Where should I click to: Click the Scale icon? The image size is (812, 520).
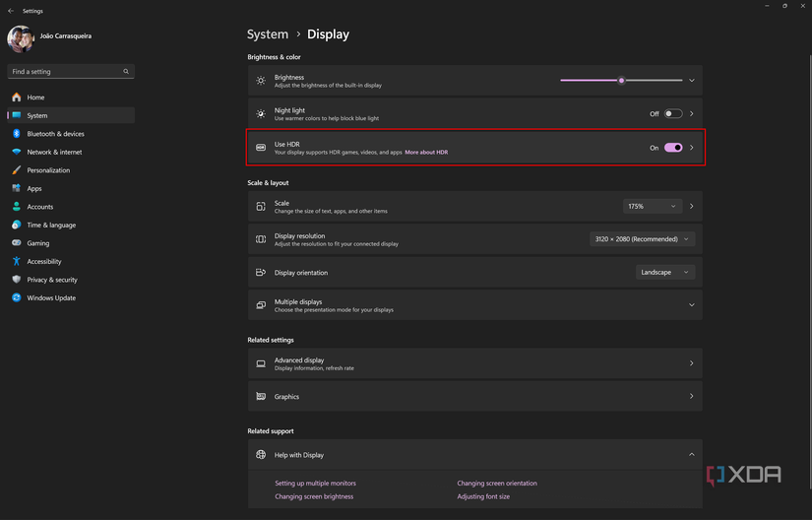(x=261, y=207)
